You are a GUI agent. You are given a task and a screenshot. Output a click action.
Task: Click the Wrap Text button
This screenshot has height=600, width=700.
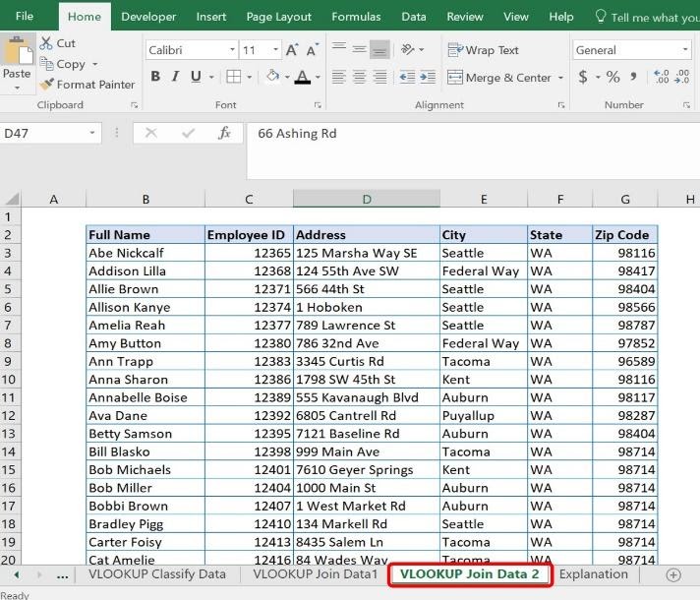[x=484, y=50]
